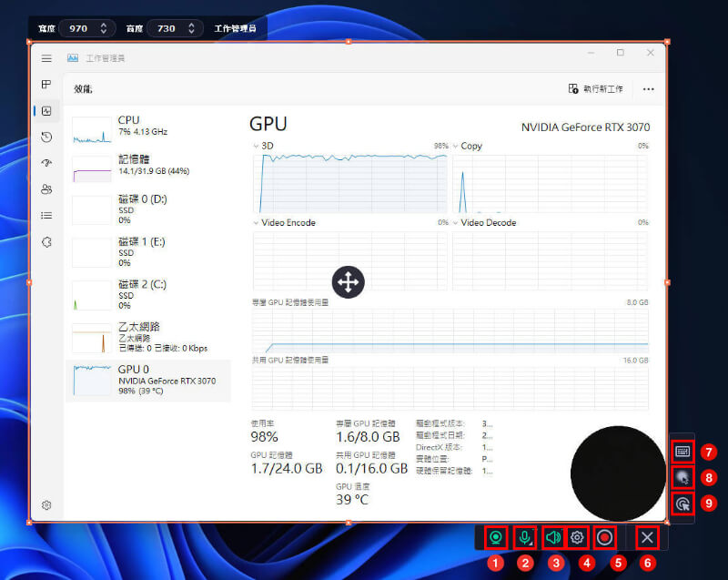Open the Task Manager hamburger navigation menu
Image resolution: width=728 pixels, height=580 pixels.
[x=46, y=58]
